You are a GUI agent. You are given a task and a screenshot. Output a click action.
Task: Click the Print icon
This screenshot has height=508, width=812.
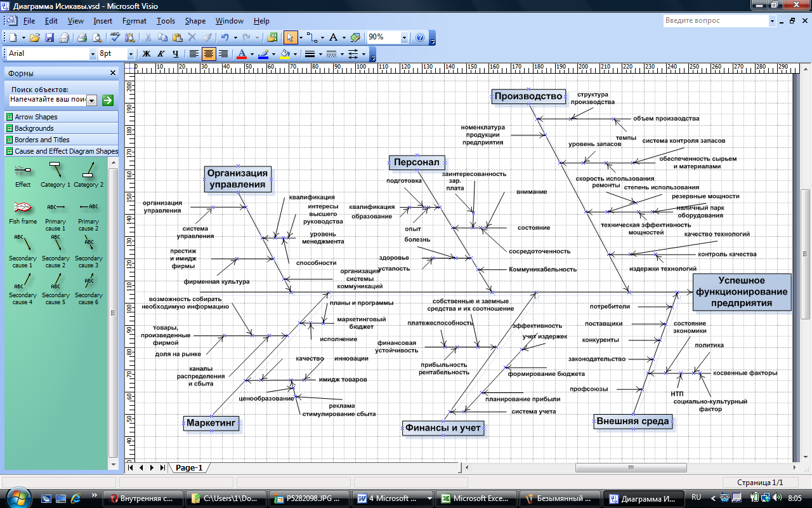pyautogui.click(x=82, y=37)
